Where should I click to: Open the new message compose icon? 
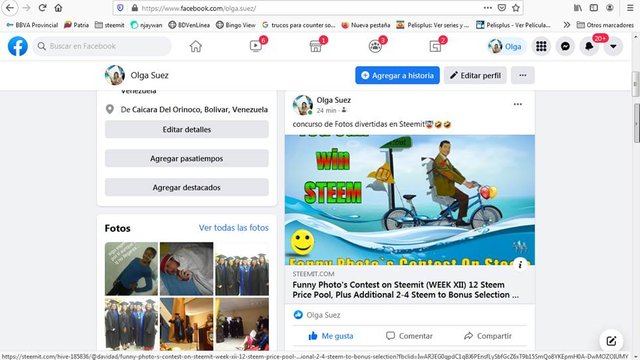click(x=611, y=341)
